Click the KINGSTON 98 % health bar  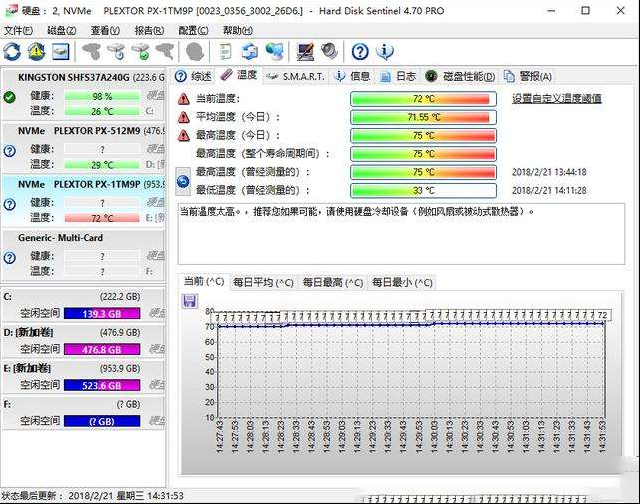(102, 96)
